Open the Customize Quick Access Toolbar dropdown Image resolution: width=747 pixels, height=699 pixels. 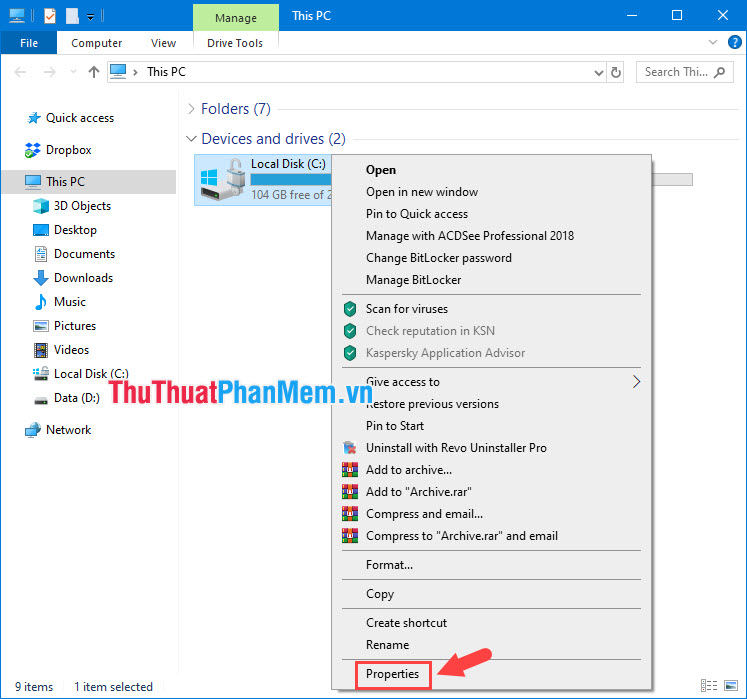91,18
